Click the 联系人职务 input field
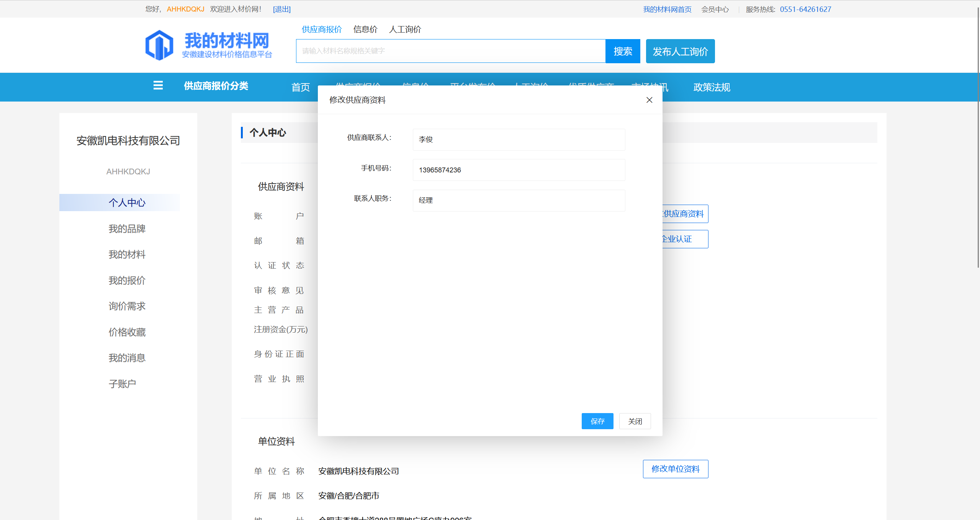This screenshot has width=980, height=520. [519, 200]
